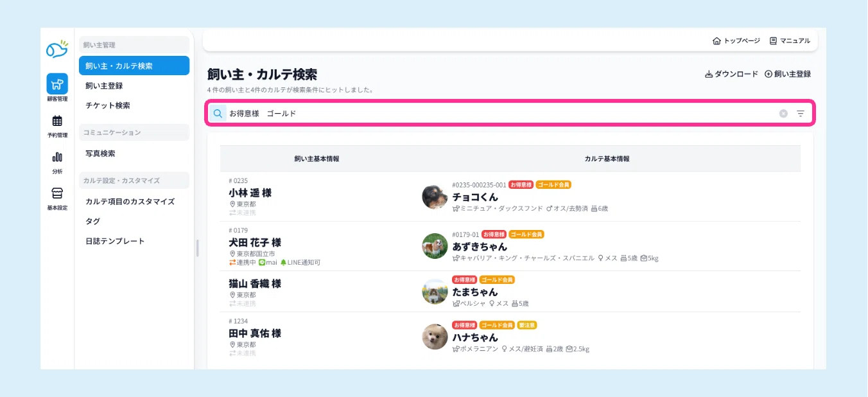This screenshot has width=868, height=397.
Task: Click たまちゃん photo thumbnail
Action: [x=435, y=292]
